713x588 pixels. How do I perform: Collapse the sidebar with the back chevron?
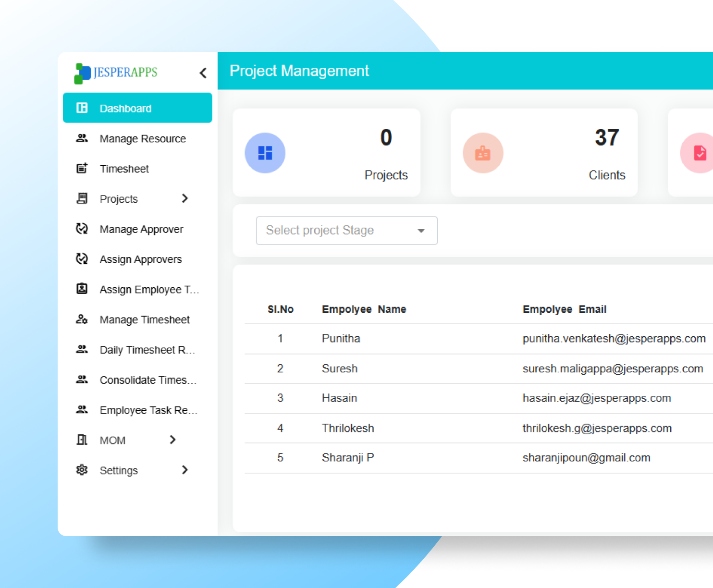(203, 73)
